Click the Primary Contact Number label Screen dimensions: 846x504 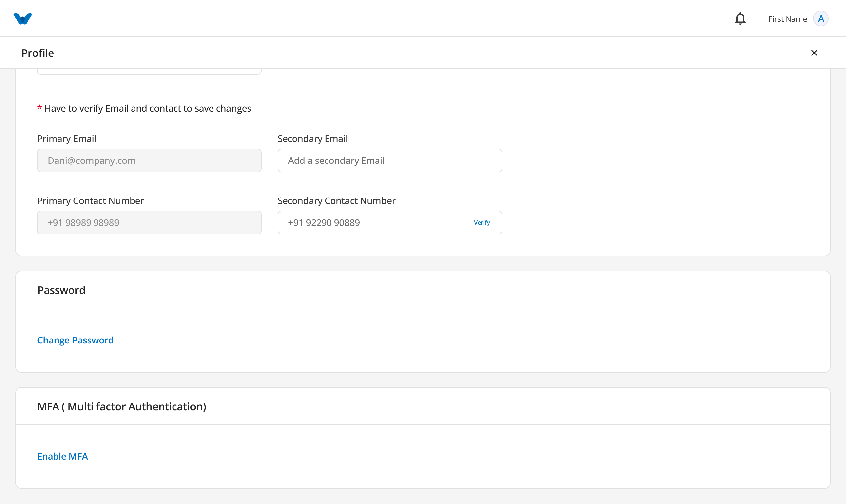click(x=90, y=201)
